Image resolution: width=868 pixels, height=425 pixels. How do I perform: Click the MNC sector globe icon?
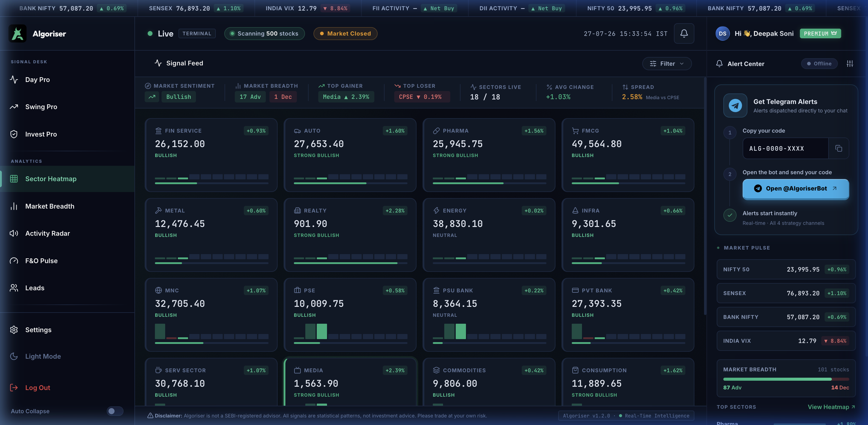tap(158, 291)
